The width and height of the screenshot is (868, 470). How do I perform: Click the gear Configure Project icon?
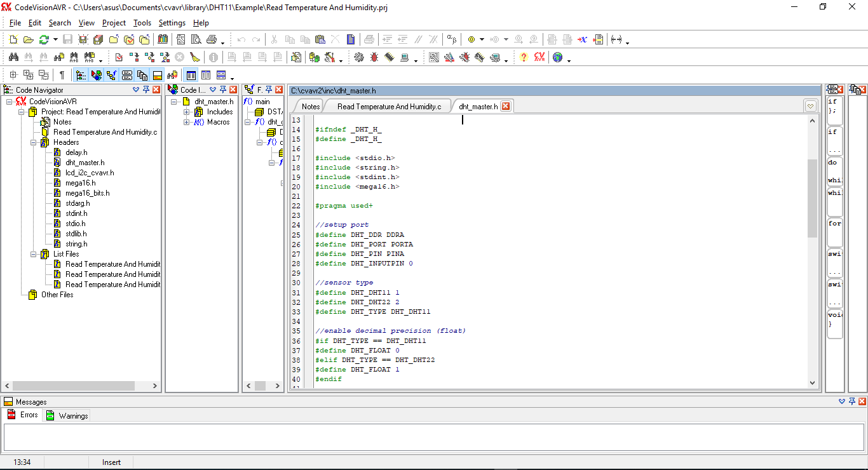[x=359, y=57]
